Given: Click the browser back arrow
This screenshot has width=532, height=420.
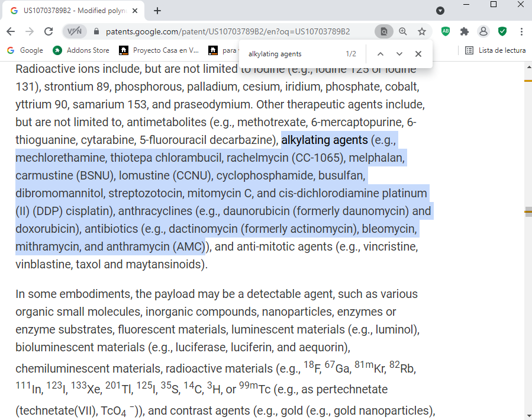Looking at the screenshot, I should 11,31.
